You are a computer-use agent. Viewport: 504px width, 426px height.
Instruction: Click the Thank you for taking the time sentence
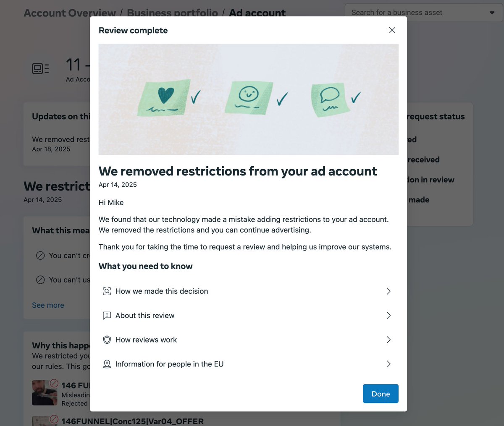(x=245, y=247)
